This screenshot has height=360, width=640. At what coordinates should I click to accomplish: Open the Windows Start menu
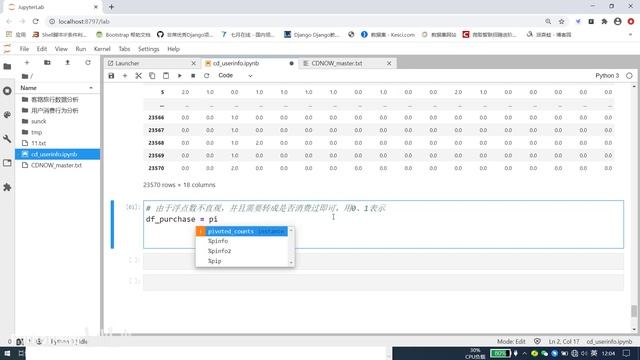7,353
